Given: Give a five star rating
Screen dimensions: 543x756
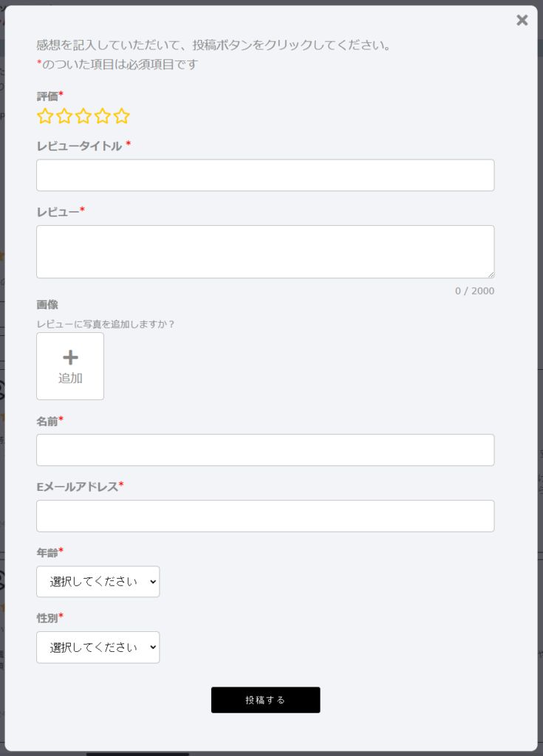Looking at the screenshot, I should coord(122,116).
